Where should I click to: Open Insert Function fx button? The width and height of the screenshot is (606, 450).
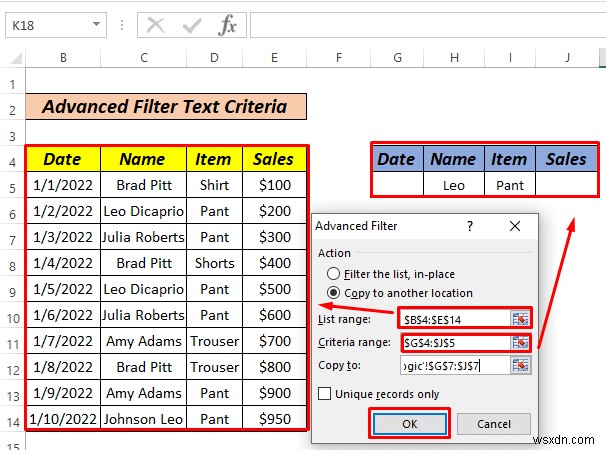[227, 26]
